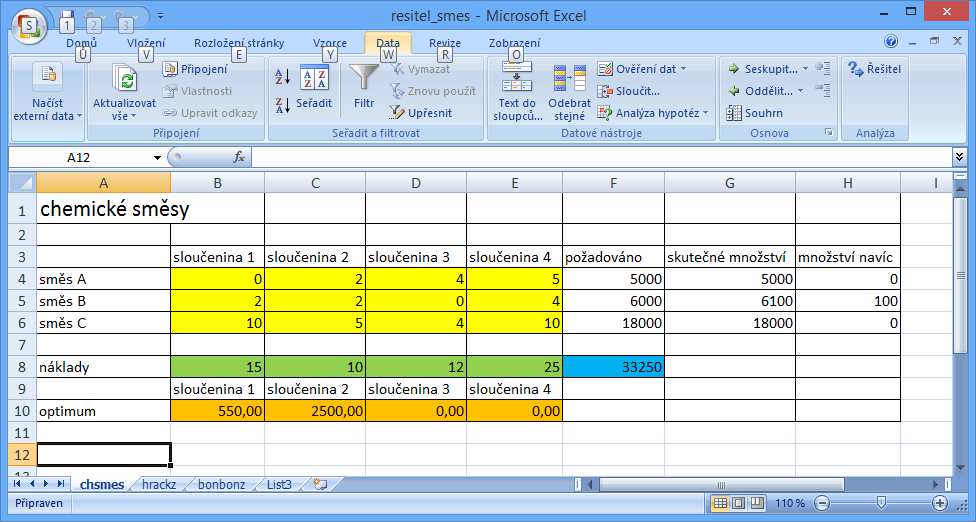Hide detail icon in Osnova group
This screenshot has height=522, width=976.
[823, 90]
